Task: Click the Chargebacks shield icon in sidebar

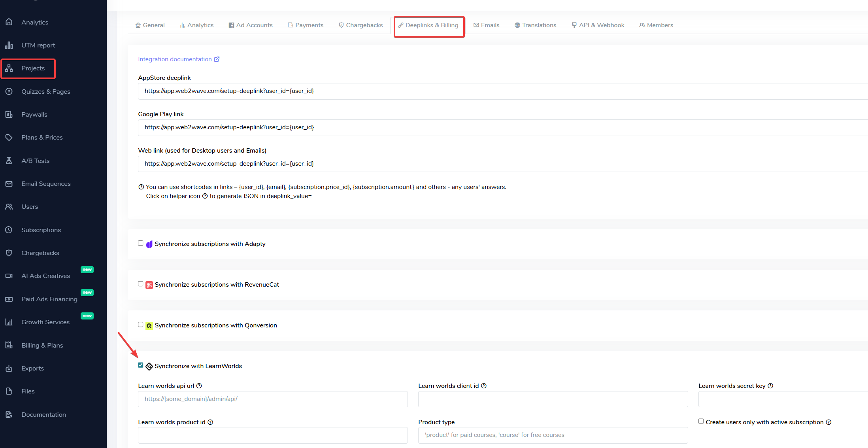Action: (9, 253)
